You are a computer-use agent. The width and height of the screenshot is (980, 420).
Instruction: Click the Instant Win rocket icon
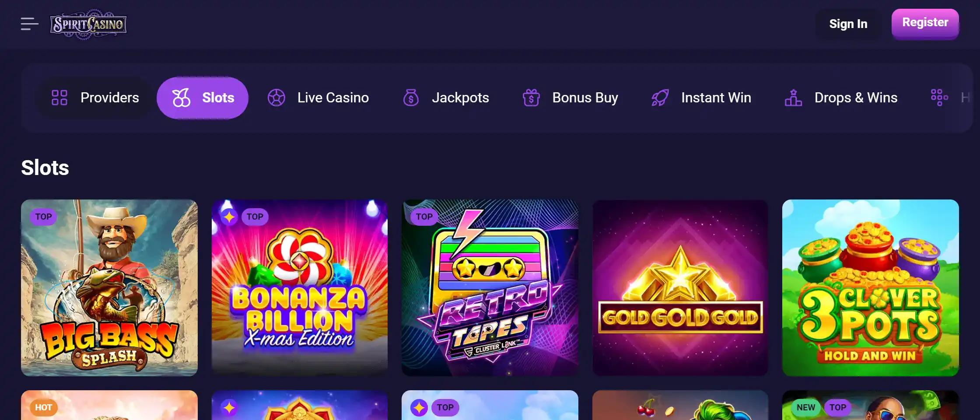pos(660,98)
